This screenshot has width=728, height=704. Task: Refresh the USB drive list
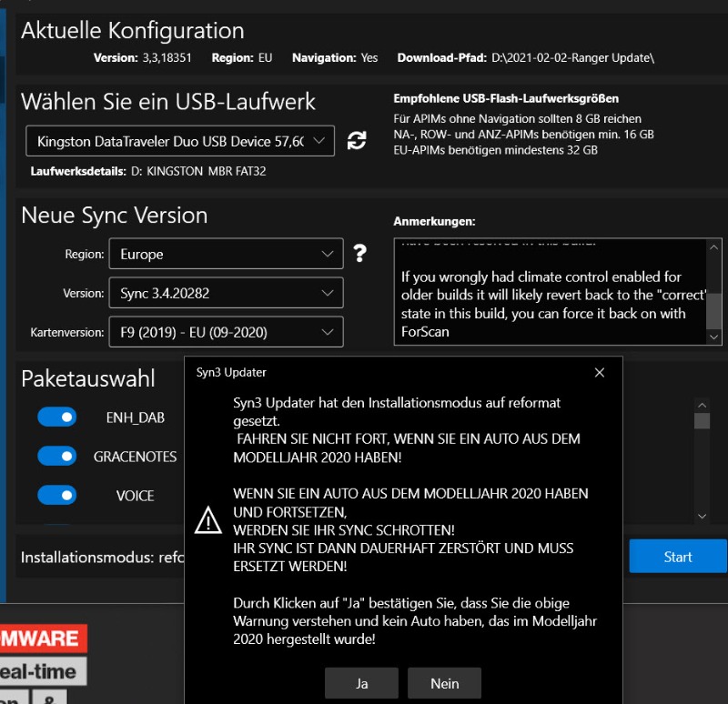point(357,141)
